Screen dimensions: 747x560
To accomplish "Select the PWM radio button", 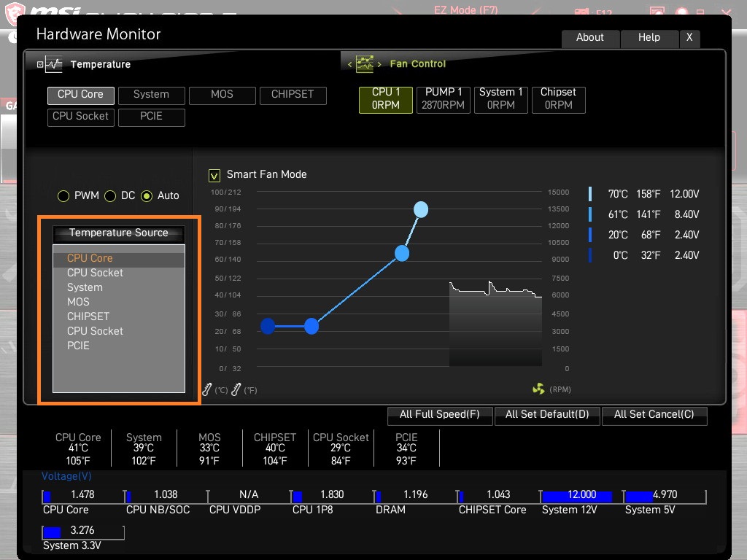I will pos(63,195).
